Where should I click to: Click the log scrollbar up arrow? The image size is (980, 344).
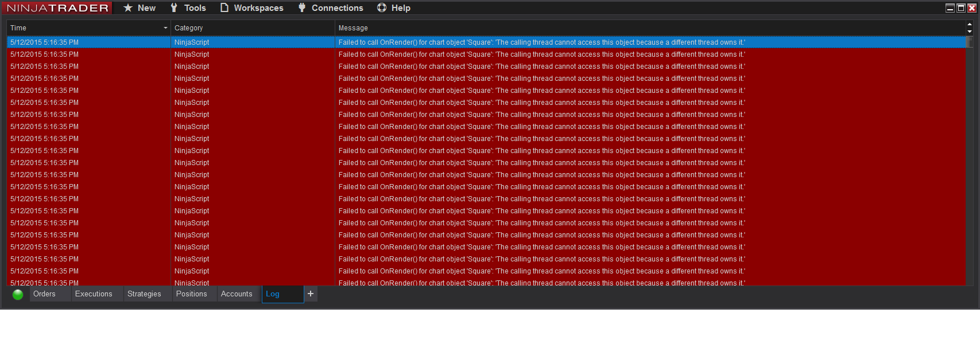[x=970, y=25]
